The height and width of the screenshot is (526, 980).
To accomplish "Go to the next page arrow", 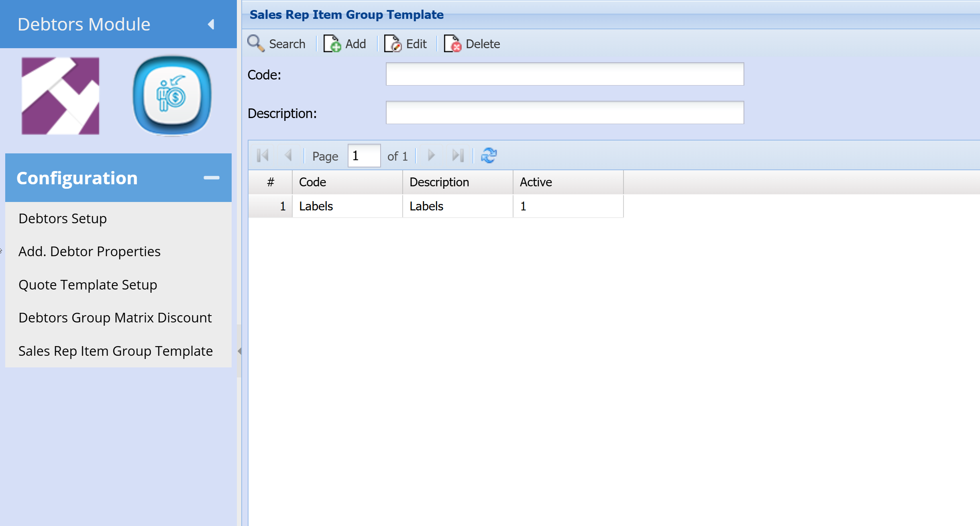I will point(431,155).
